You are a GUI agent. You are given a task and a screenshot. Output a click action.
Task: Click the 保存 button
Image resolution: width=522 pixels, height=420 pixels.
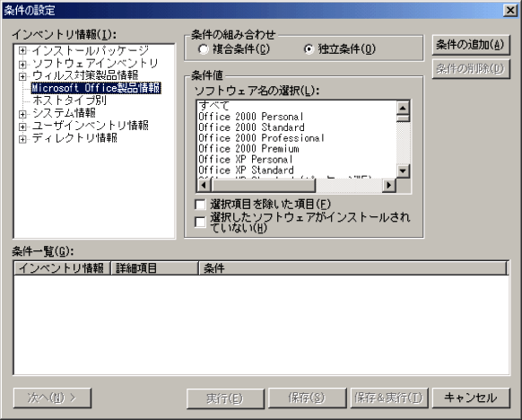[x=308, y=398]
